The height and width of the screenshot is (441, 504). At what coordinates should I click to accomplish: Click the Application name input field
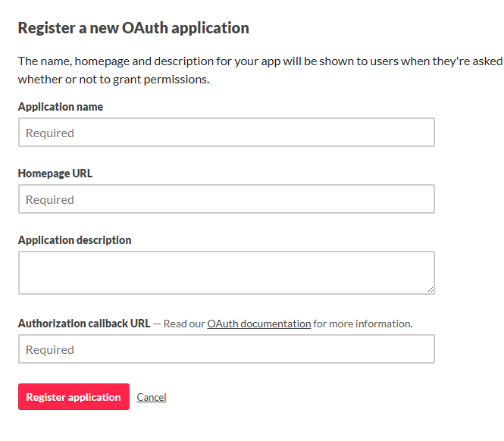click(226, 133)
